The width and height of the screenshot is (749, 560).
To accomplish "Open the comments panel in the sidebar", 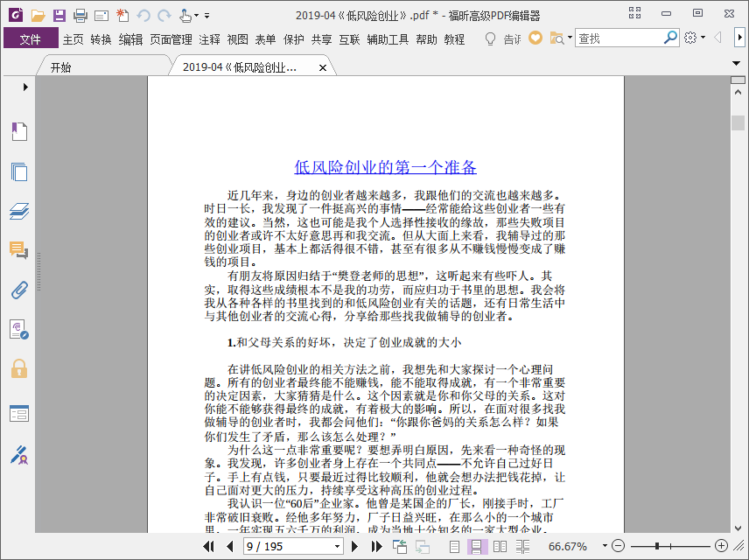I will click(19, 250).
